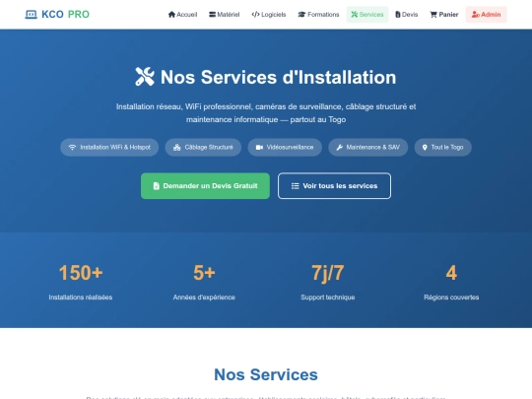
Task: Select the Tout le Togo pill
Action: point(443,147)
